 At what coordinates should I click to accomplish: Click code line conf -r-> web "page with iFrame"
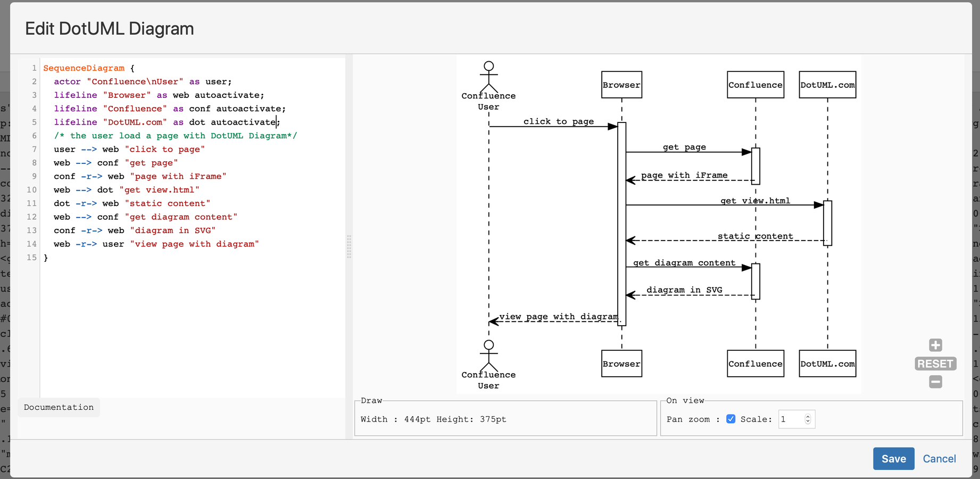(140, 176)
